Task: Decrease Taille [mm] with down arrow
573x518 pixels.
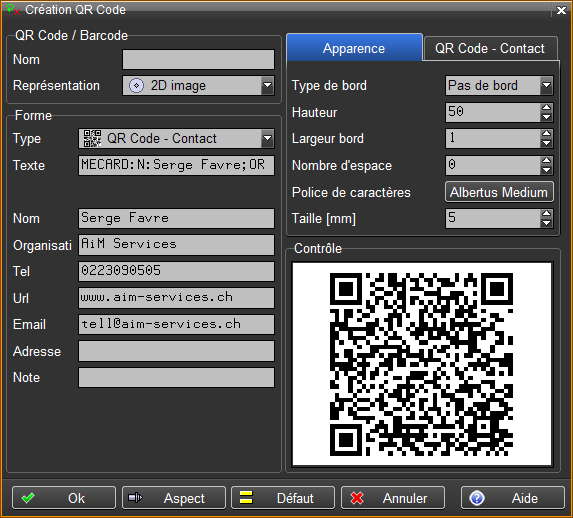Action: (x=546, y=223)
